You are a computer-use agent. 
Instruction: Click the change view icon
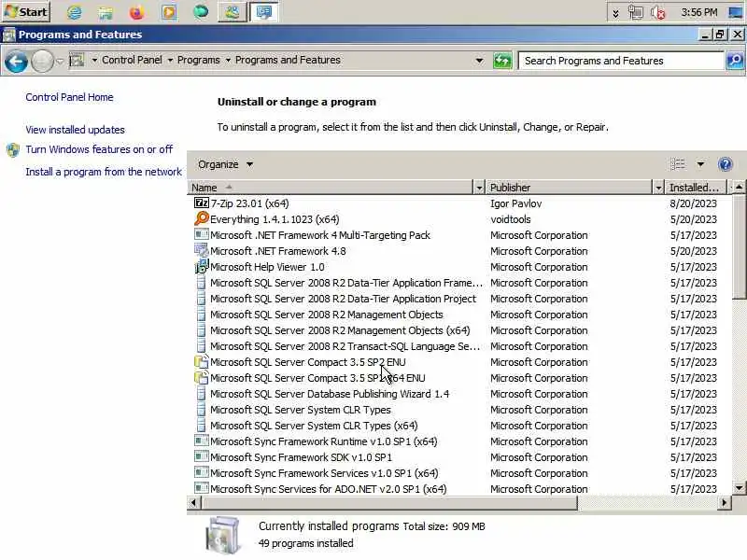coord(678,164)
